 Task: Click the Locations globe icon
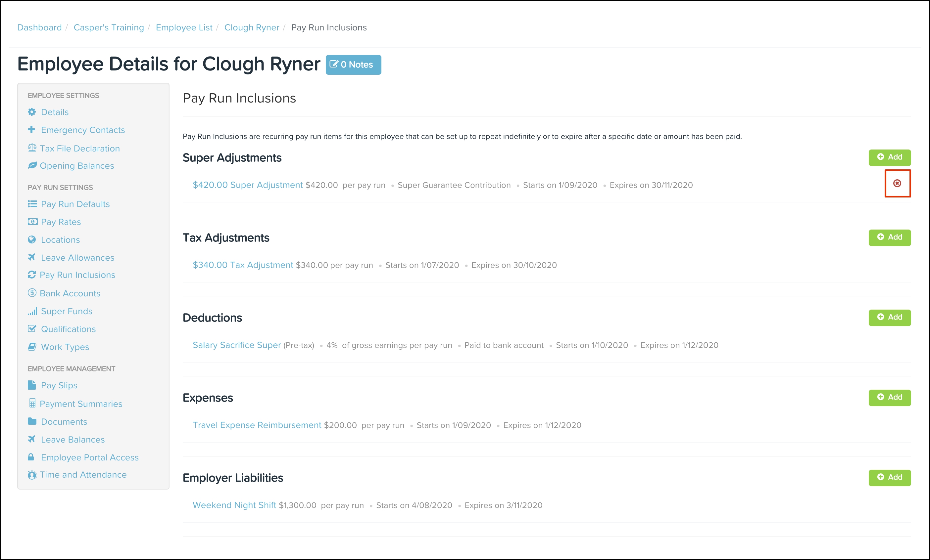(32, 239)
